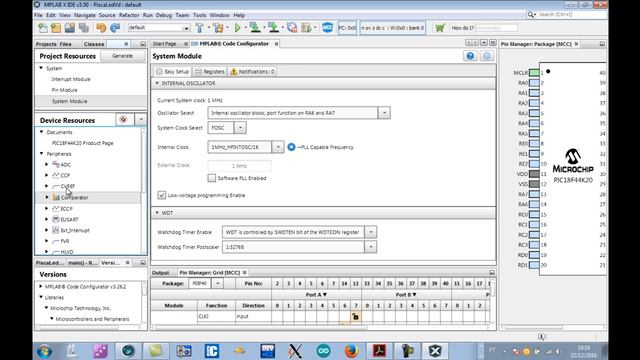The image size is (640, 360).
Task: Click the Windows Start button
Action: (44, 351)
